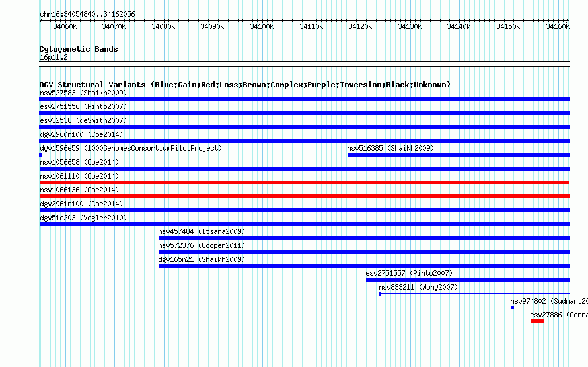Viewport: 588px width, 367px height.
Task: Click the 34100k ruler label
Action: point(262,26)
